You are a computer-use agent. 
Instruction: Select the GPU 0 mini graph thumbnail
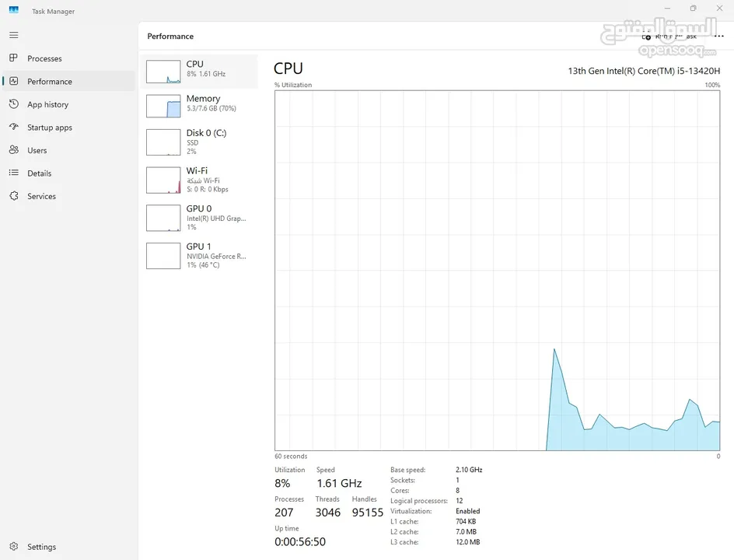click(163, 219)
